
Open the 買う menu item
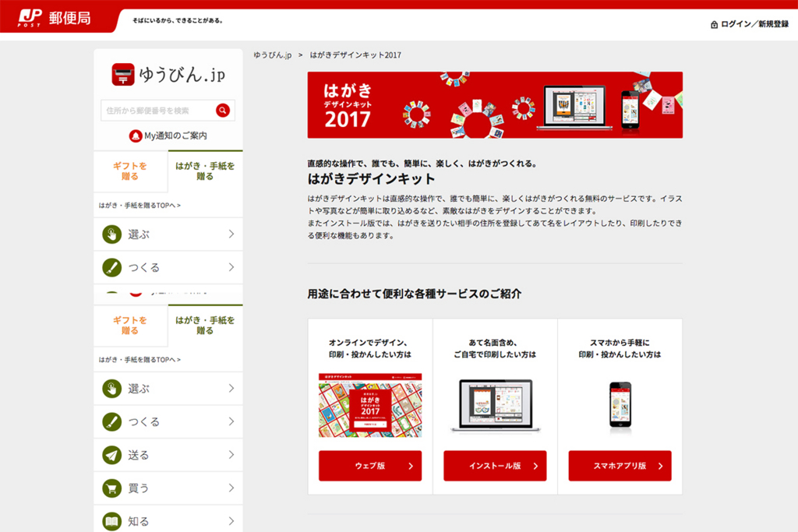[168, 488]
